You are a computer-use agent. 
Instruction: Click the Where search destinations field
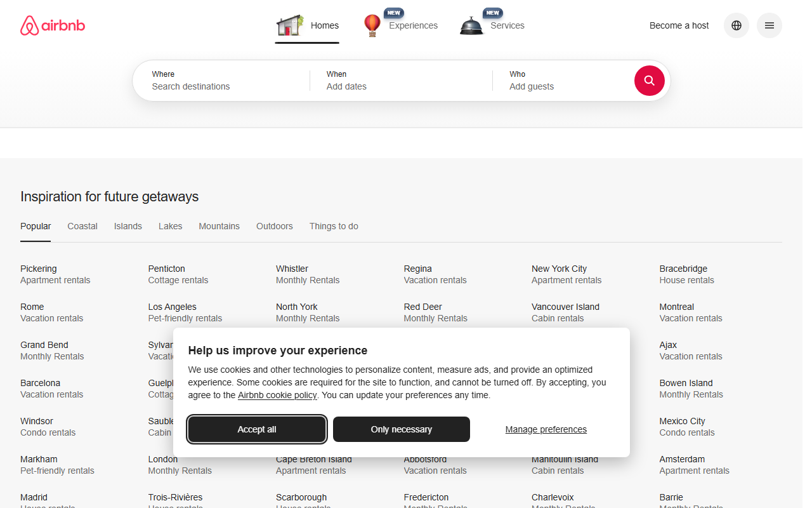coord(221,81)
